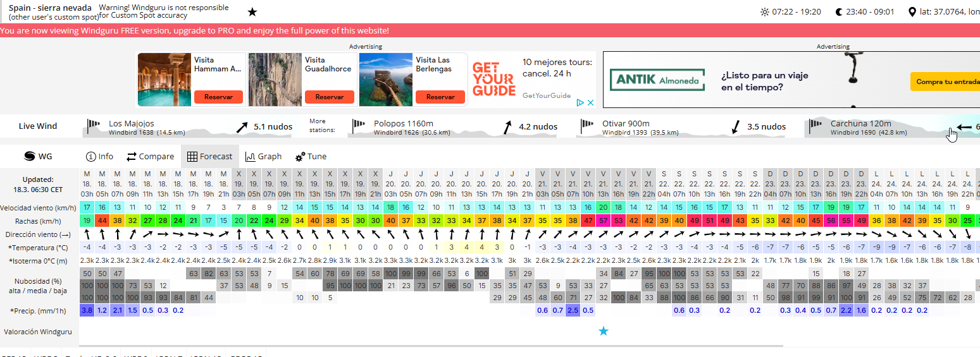Click Reservar for Visita Hammam

218,97
